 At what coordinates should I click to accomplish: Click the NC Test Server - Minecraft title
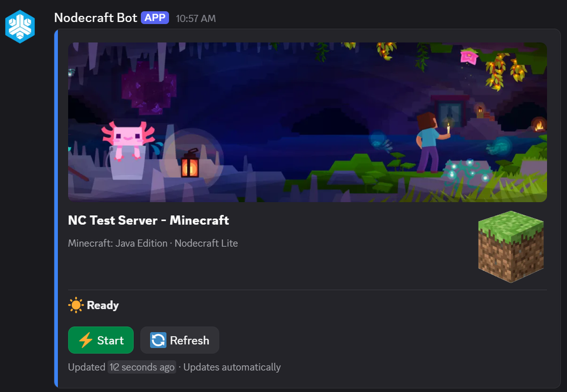pos(148,220)
